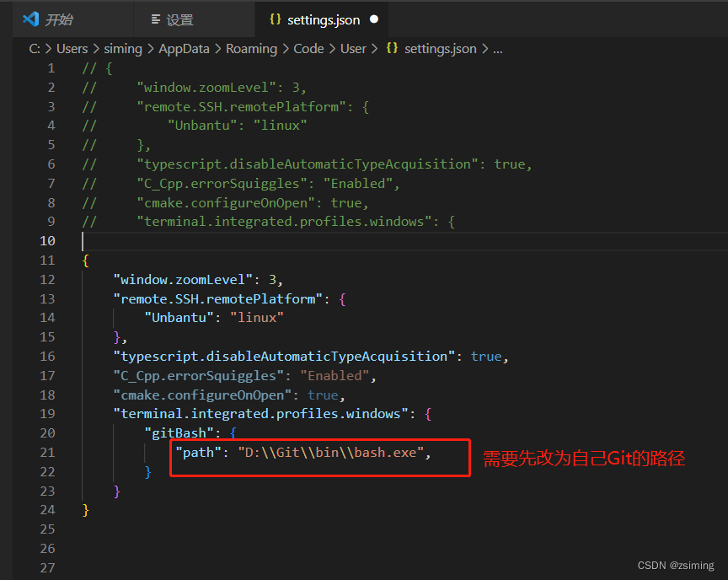Viewport: 728px width, 580px height.
Task: Click "gitBash" key on line 20
Action: tap(179, 432)
